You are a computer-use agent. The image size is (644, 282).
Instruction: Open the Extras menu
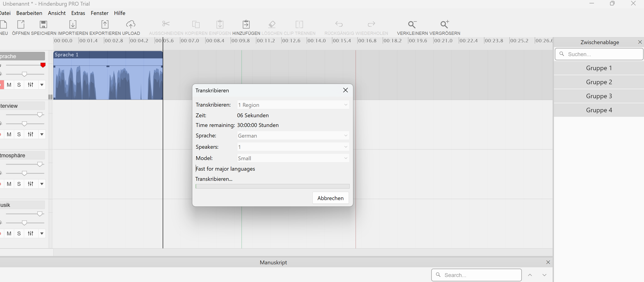point(78,13)
